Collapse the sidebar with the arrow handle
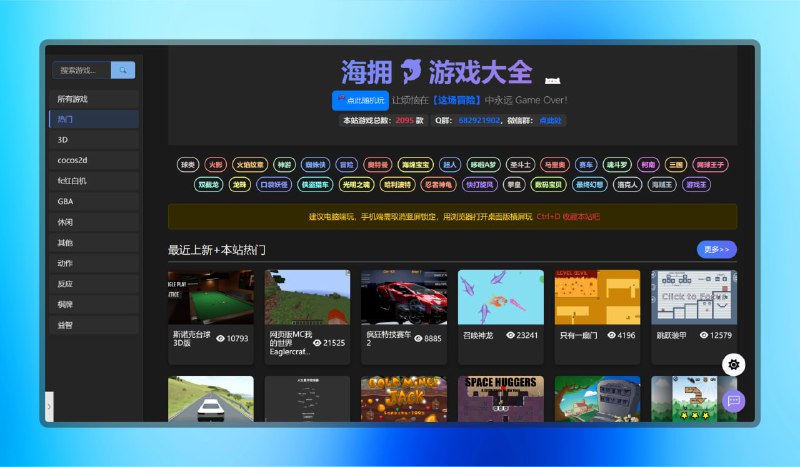800x467 pixels. coord(49,406)
